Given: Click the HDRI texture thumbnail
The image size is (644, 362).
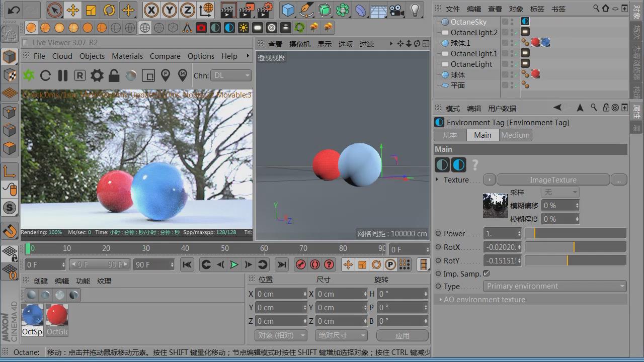Looking at the screenshot, I should 496,206.
